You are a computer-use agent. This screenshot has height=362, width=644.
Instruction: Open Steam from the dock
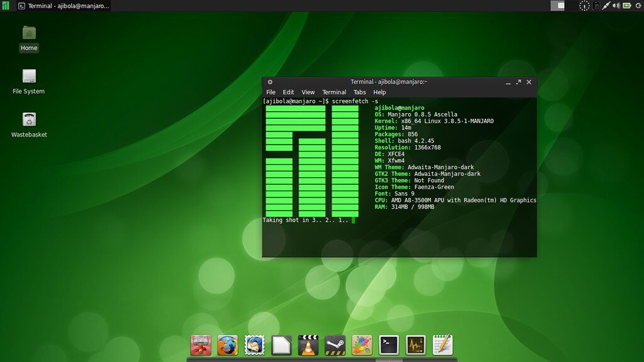335,345
